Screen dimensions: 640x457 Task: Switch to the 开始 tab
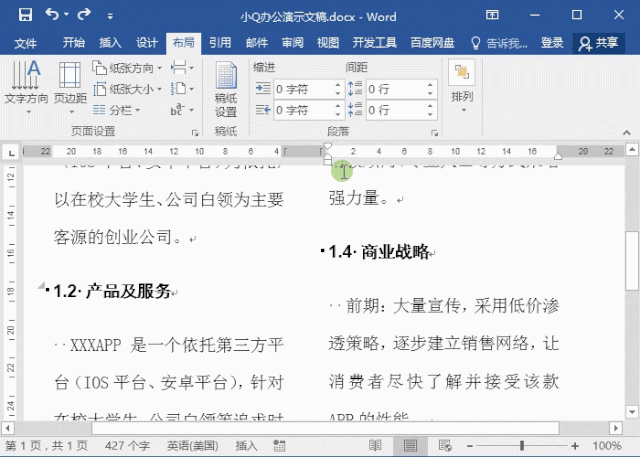pos(73,43)
